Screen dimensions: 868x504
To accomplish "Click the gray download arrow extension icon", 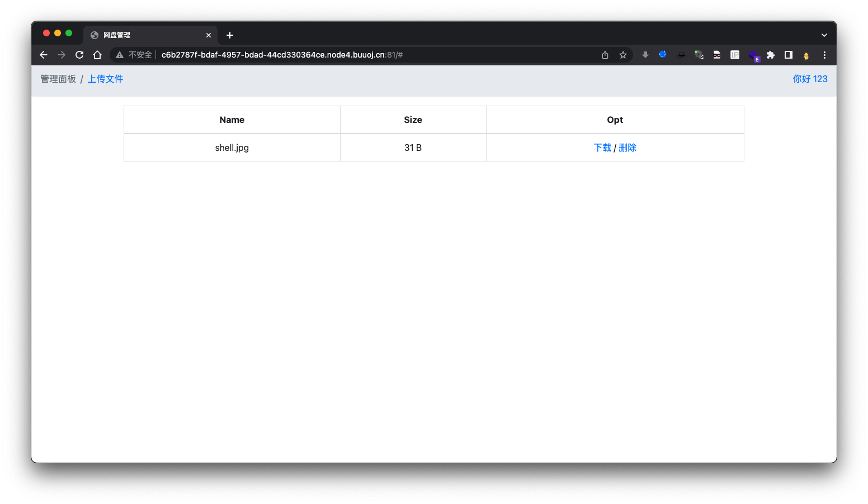I will 645,55.
